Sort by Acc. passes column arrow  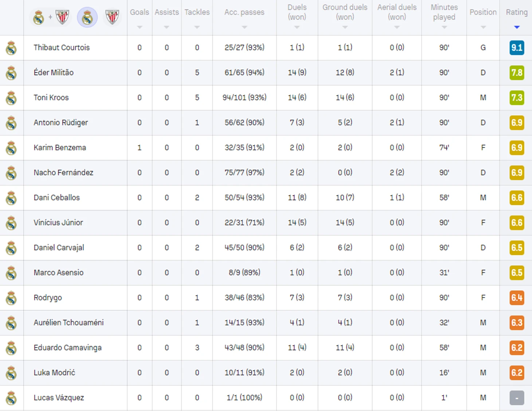245,27
